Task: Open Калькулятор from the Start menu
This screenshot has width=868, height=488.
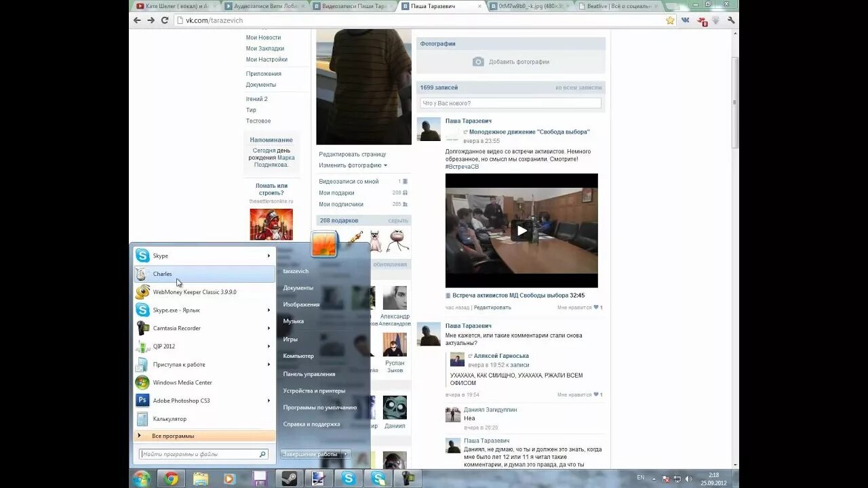Action: point(204,419)
